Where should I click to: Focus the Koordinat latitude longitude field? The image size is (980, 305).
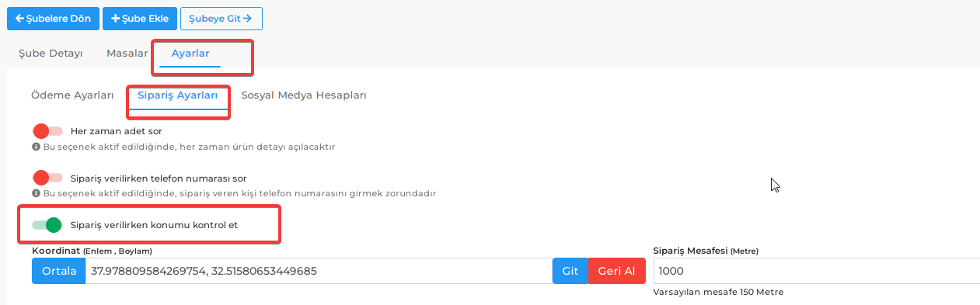(x=319, y=271)
